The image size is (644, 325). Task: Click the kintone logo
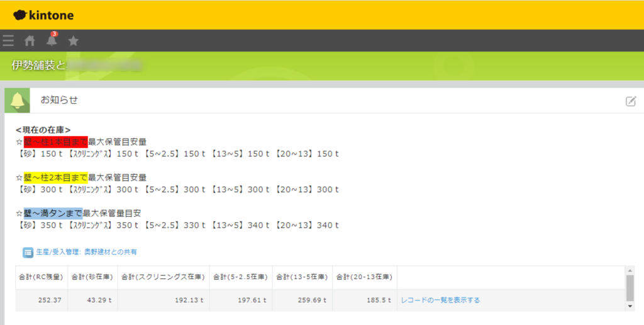[x=43, y=15]
